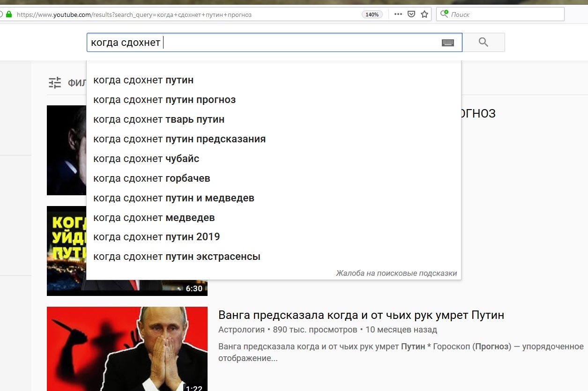Choose suggestion "когда сдохнет путин прогноз"

(274, 100)
